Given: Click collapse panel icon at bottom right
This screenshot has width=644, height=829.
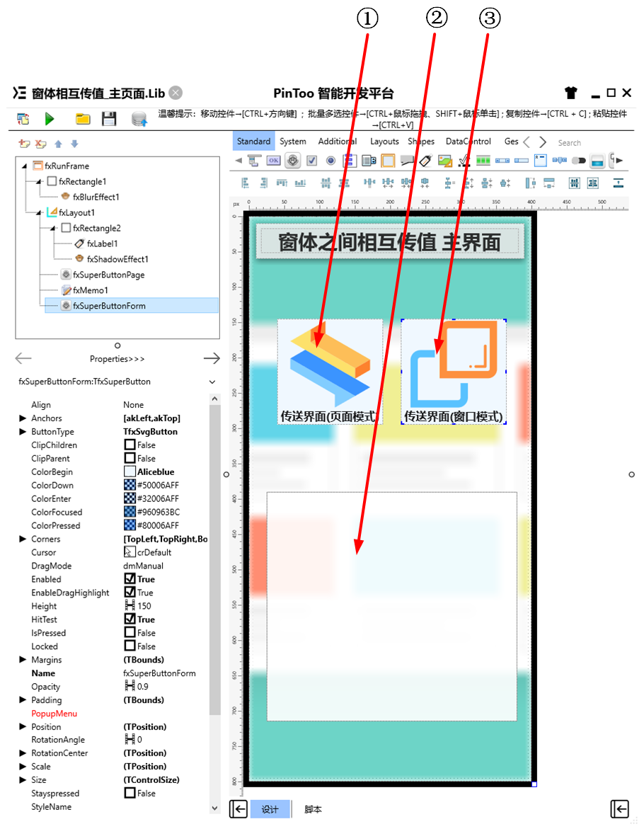Looking at the screenshot, I should [620, 809].
